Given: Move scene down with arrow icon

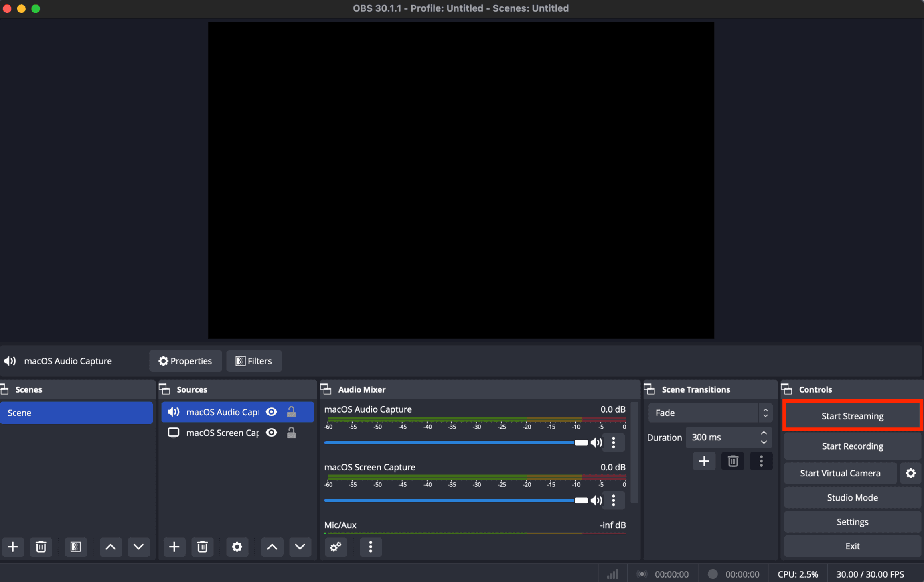Looking at the screenshot, I should coord(138,547).
